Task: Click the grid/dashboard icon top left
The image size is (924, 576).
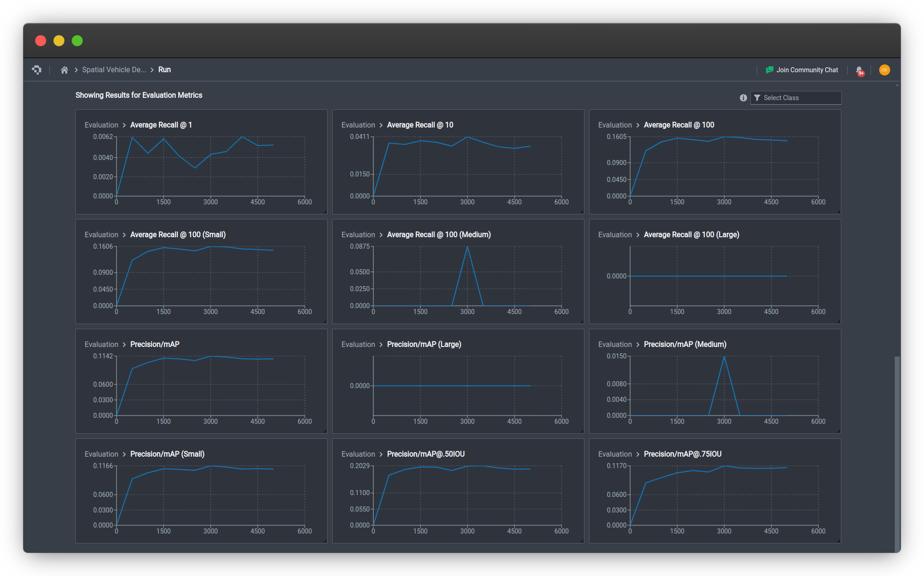Action: pyautogui.click(x=37, y=69)
